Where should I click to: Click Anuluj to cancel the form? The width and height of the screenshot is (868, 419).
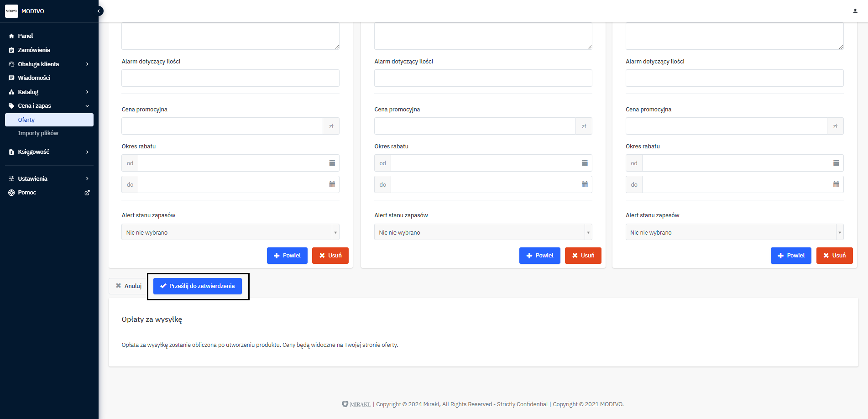tap(128, 286)
